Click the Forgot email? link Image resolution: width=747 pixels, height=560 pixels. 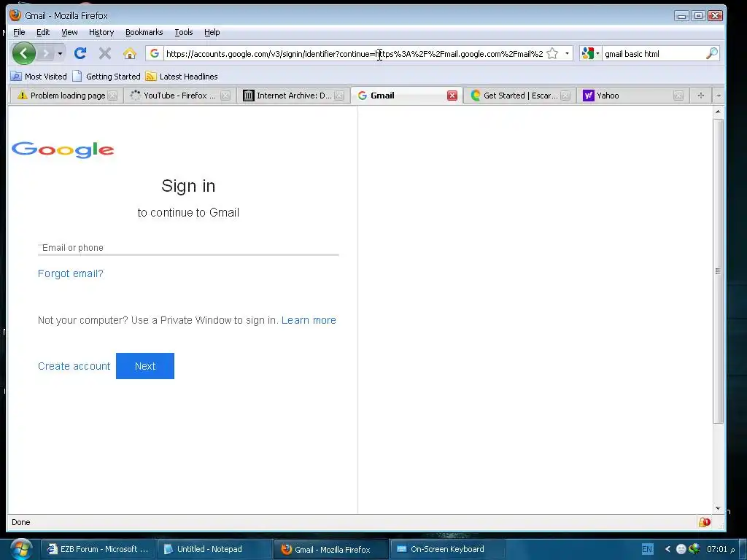71,273
